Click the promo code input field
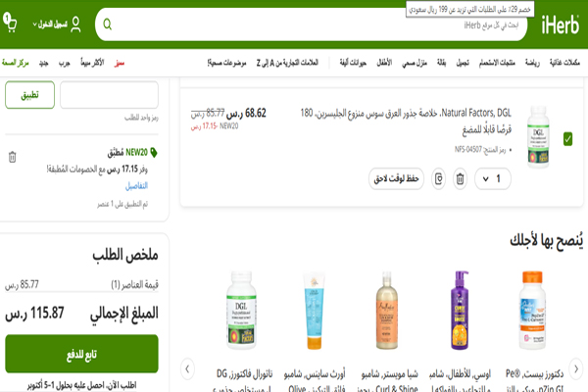588x392 pixels. 109,95
